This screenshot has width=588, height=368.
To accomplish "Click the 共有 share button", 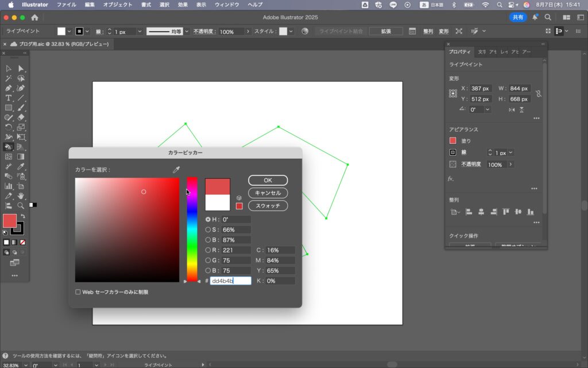I will pos(518,17).
